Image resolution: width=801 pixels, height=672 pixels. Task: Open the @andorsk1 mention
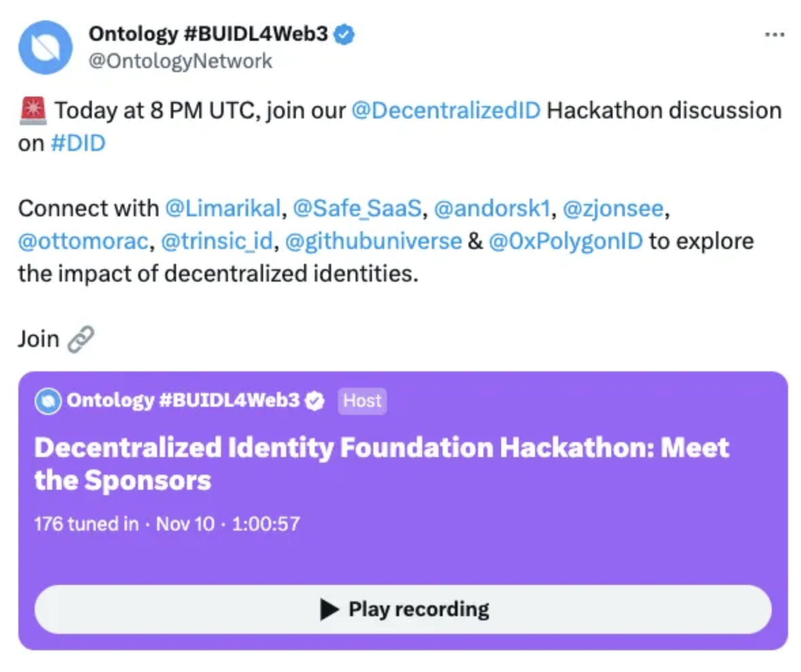492,209
